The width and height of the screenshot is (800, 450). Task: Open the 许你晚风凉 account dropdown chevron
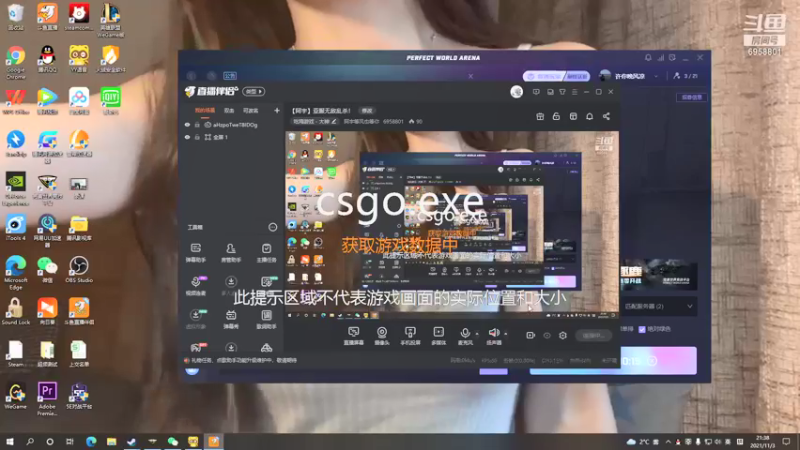coord(656,76)
